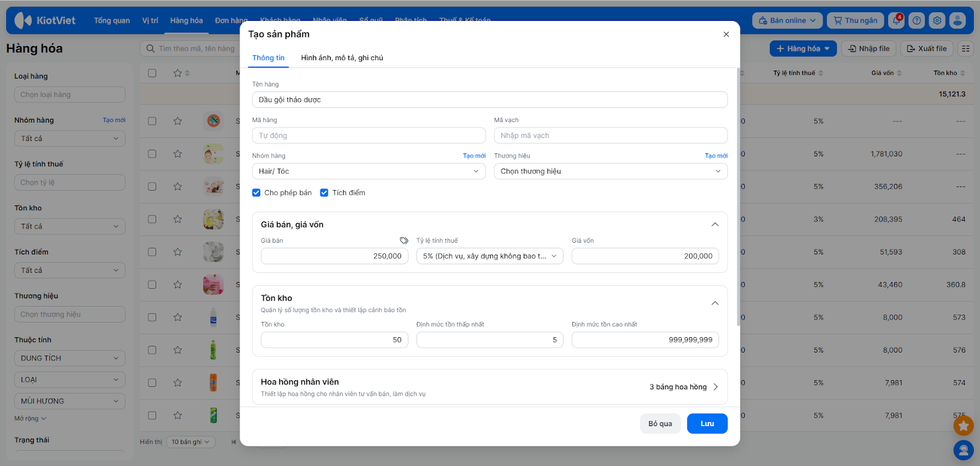This screenshot has width=980, height=466.
Task: Click the user account avatar icon
Action: coord(957,20)
